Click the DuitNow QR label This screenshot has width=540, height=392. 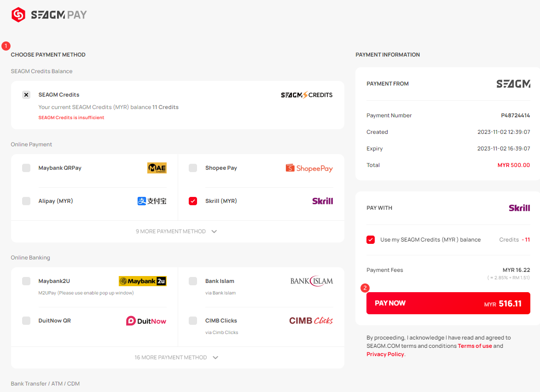pos(55,321)
